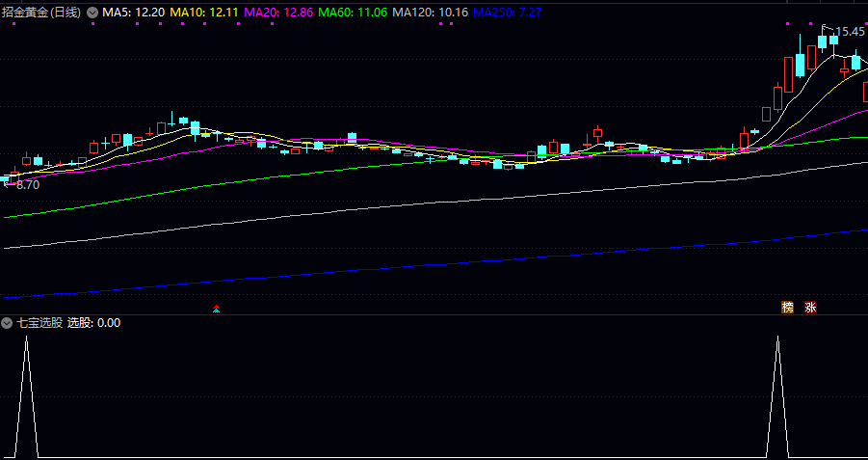The height and width of the screenshot is (460, 868).
Task: Select the yellow MA10: 12.11 label
Action: (x=204, y=13)
